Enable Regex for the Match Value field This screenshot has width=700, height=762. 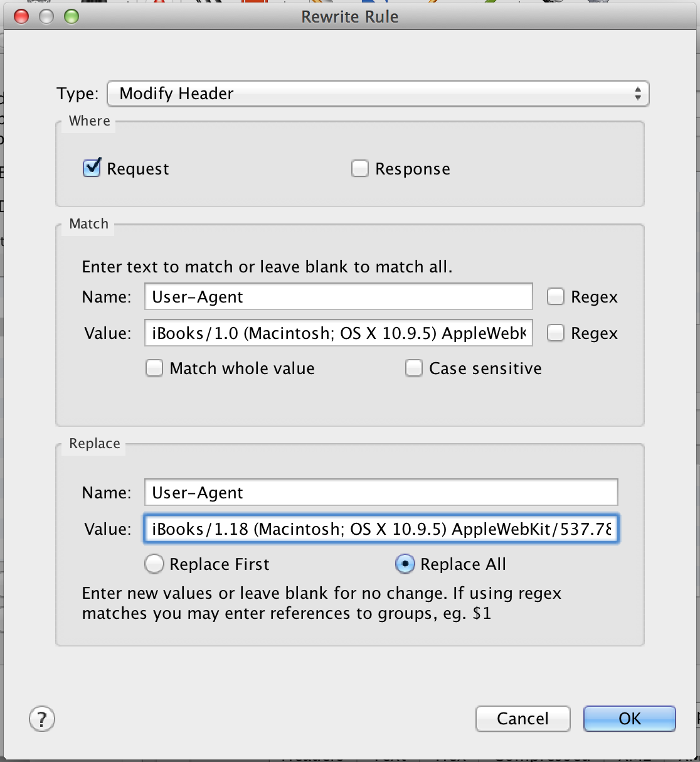[x=555, y=333]
